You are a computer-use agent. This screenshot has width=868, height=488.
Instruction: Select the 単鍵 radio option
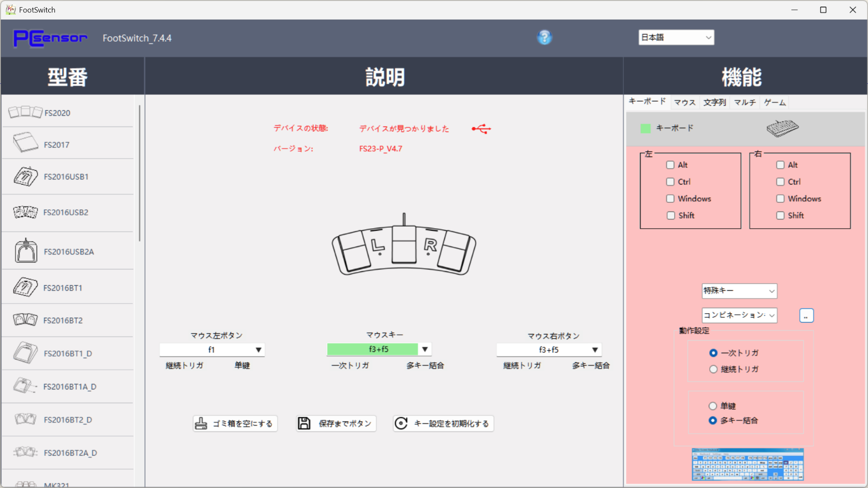pos(713,406)
